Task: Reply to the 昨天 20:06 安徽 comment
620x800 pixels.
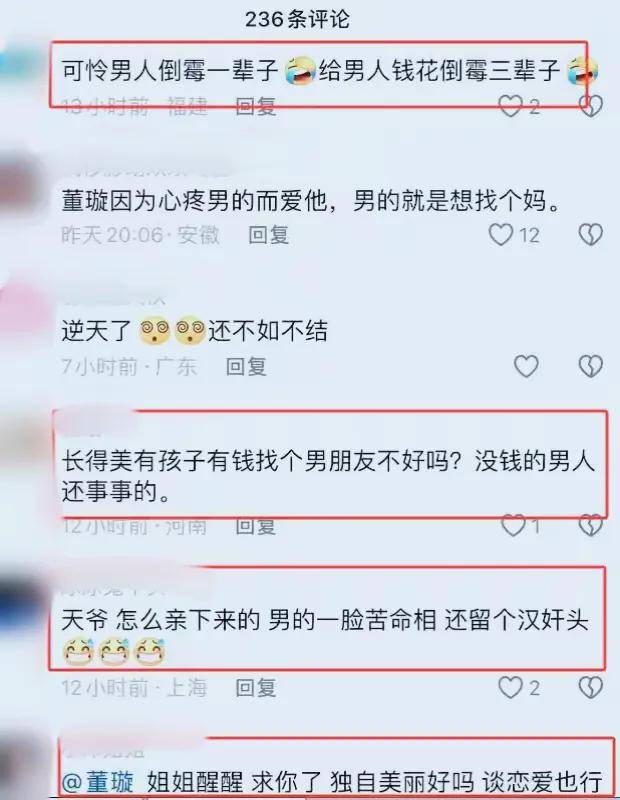Action: pos(269,235)
